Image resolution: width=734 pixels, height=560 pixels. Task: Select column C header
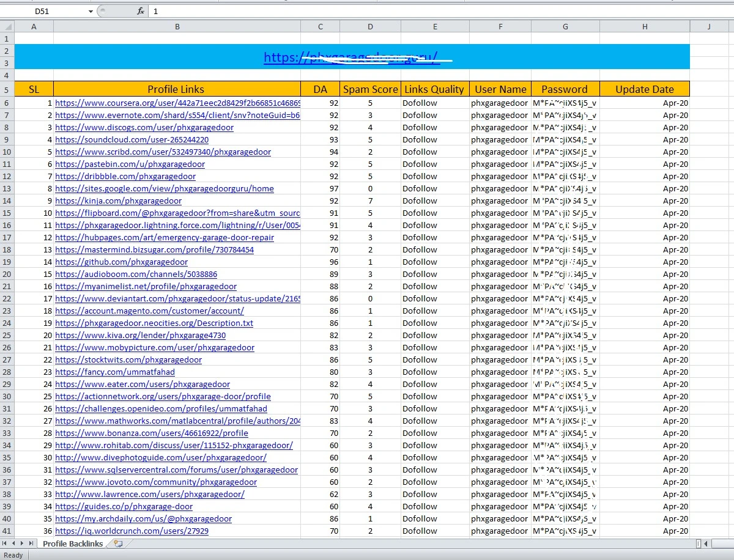coord(321,26)
